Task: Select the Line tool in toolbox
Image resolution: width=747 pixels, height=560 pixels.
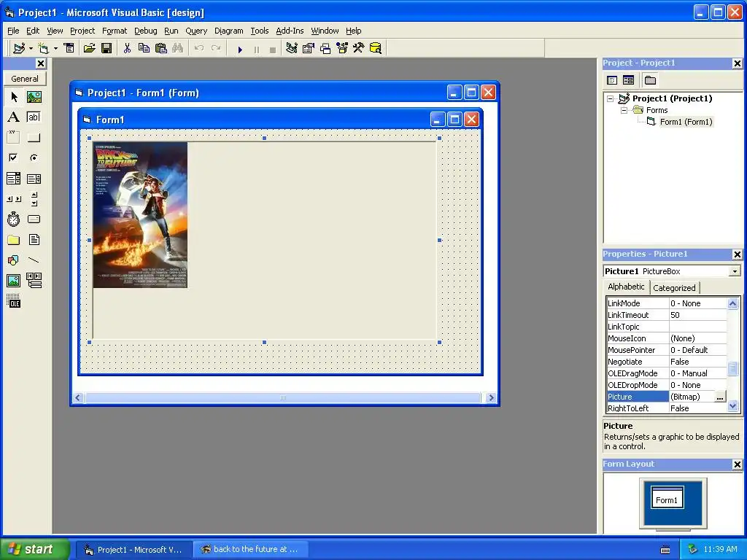Action: click(x=34, y=260)
